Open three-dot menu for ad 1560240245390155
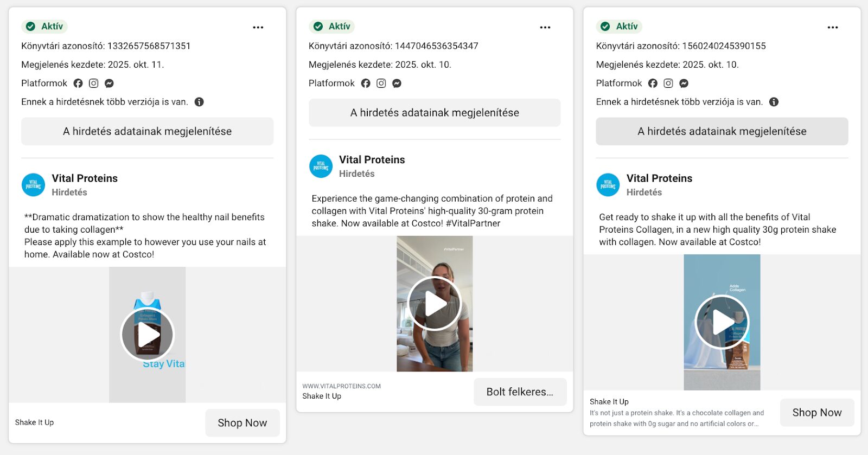Viewport: 868px width, 455px height. click(833, 27)
